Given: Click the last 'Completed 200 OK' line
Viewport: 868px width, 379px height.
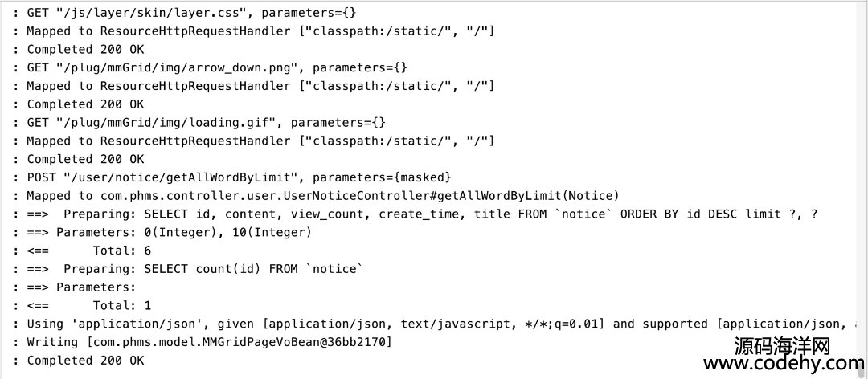Looking at the screenshot, I should (79, 361).
